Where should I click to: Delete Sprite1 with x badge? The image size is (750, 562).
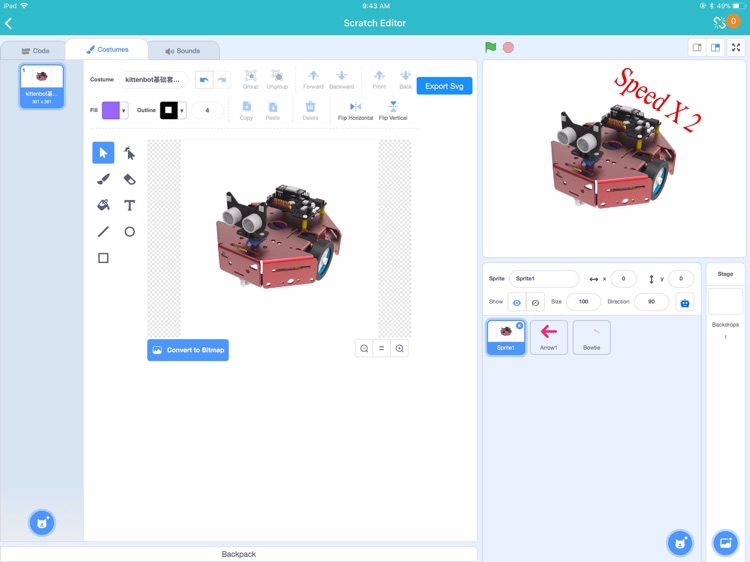[x=519, y=326]
